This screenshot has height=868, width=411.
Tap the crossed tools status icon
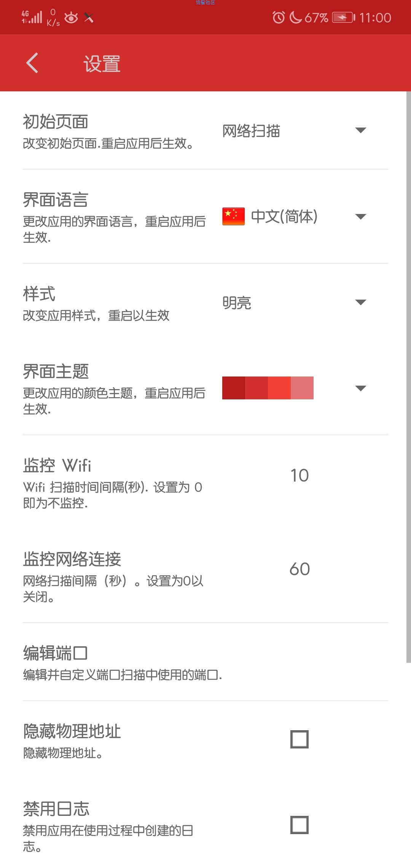pyautogui.click(x=89, y=18)
